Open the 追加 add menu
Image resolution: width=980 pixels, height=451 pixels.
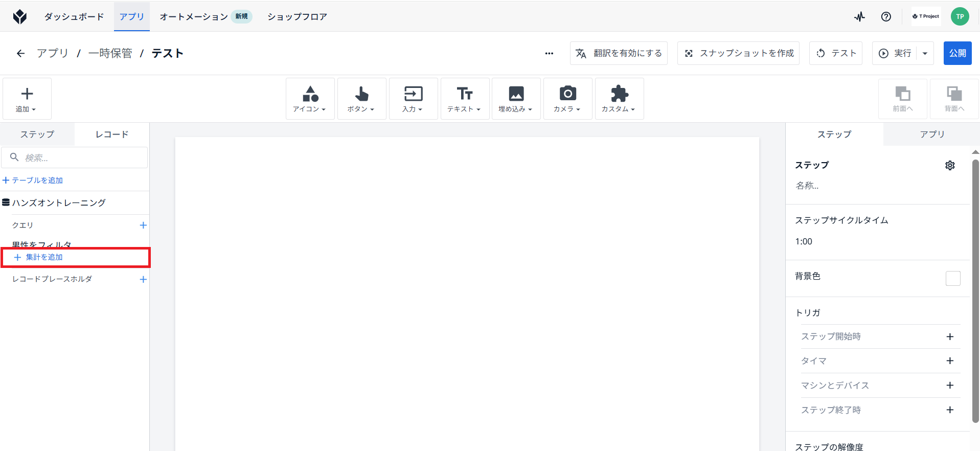(x=27, y=99)
